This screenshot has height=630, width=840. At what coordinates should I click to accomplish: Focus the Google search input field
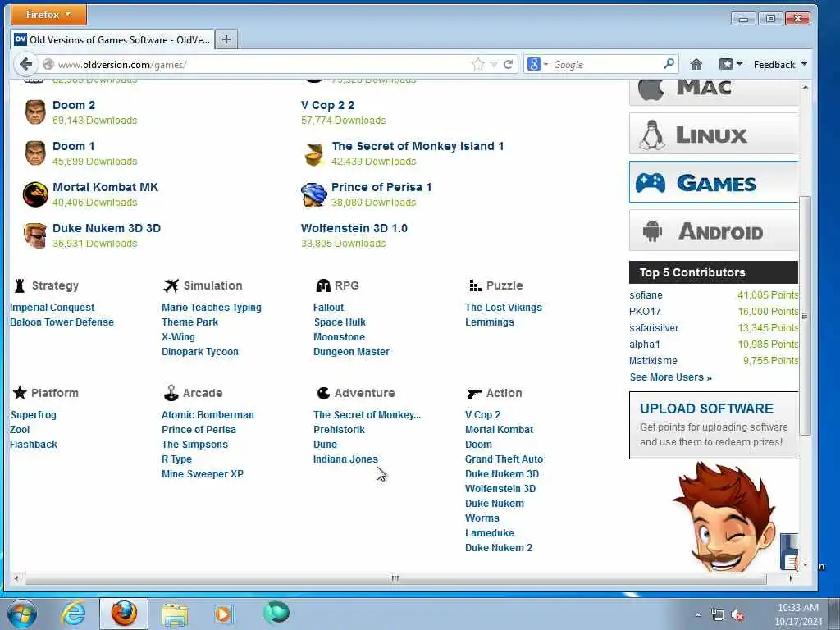click(605, 64)
